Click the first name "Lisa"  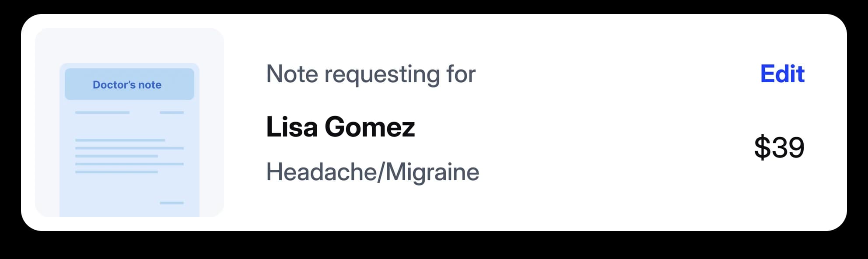pyautogui.click(x=292, y=127)
